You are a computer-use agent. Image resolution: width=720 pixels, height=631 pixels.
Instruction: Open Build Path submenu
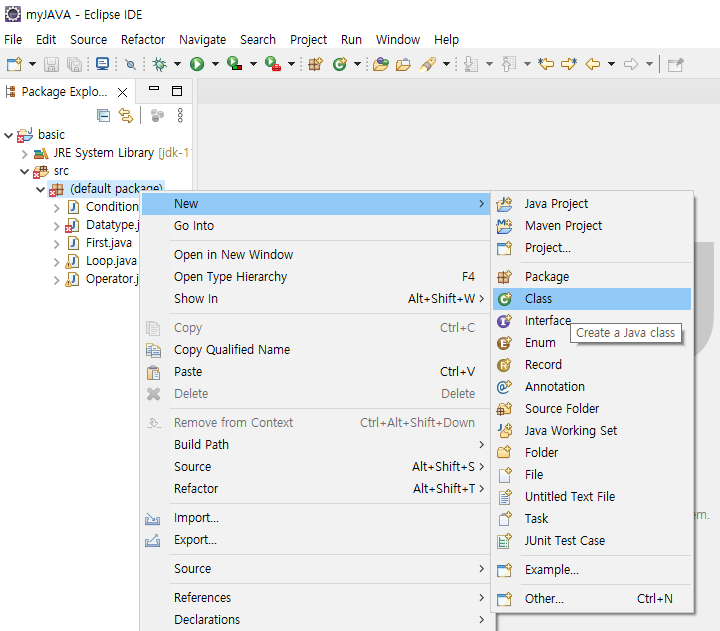316,445
